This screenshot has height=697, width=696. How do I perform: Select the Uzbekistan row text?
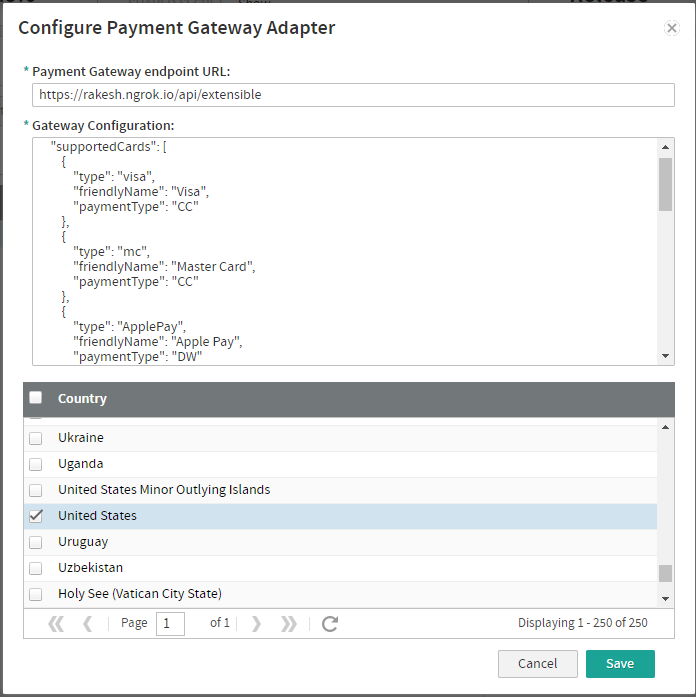(91, 568)
